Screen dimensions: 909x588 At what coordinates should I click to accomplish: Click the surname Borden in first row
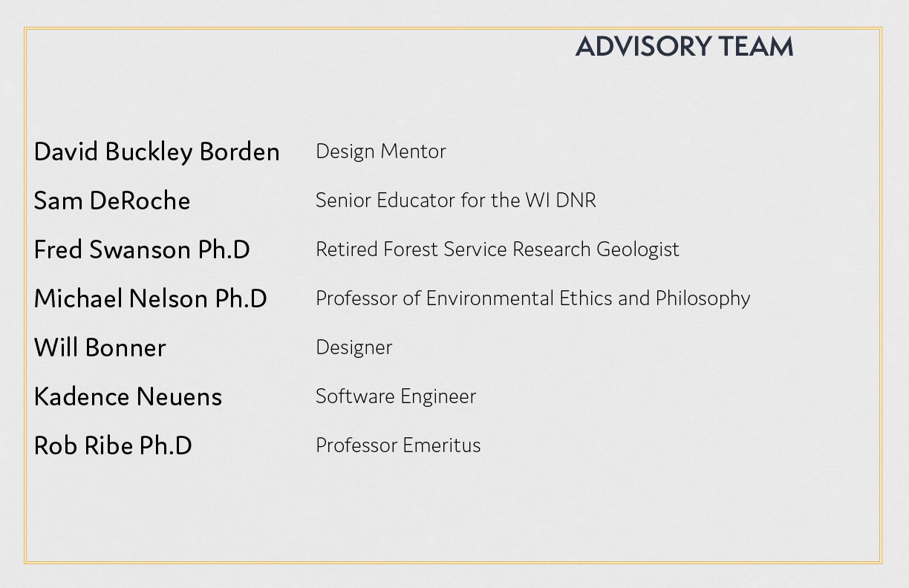coord(239,151)
